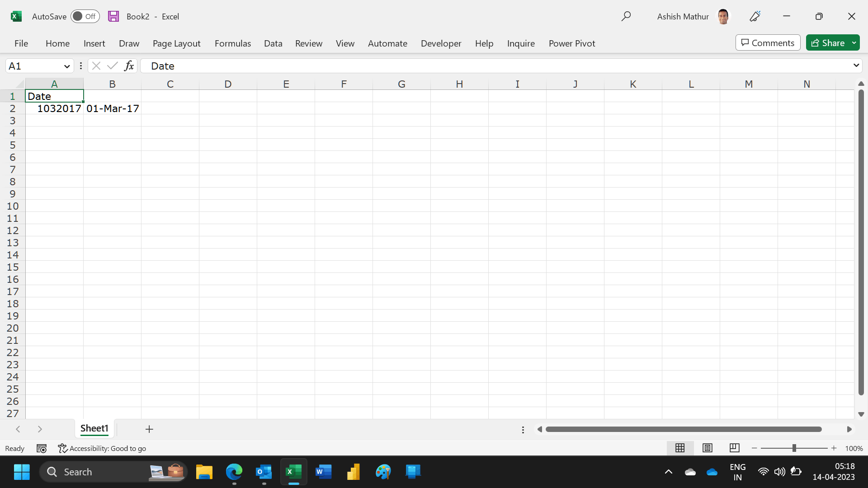Click the Save icon in Quick Access Toolbar
Image resolution: width=868 pixels, height=488 pixels.
coord(113,16)
